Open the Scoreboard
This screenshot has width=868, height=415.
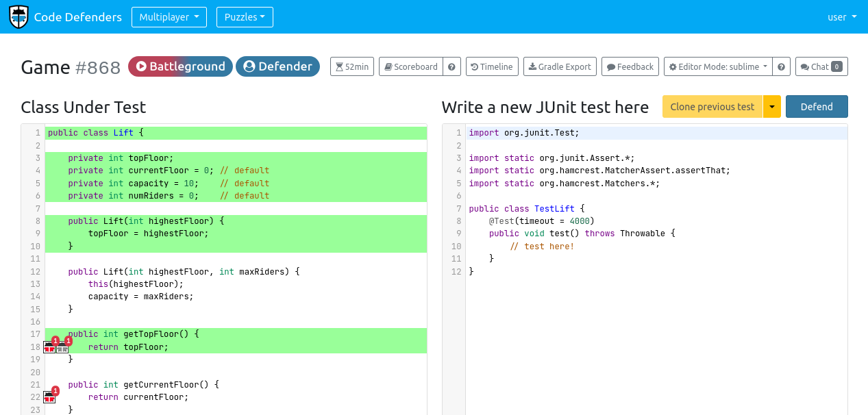click(411, 66)
